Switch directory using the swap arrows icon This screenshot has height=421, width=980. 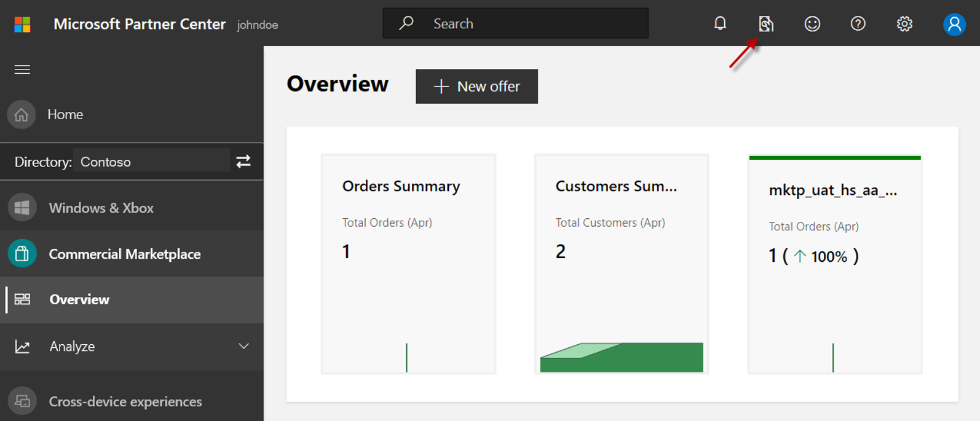click(243, 161)
